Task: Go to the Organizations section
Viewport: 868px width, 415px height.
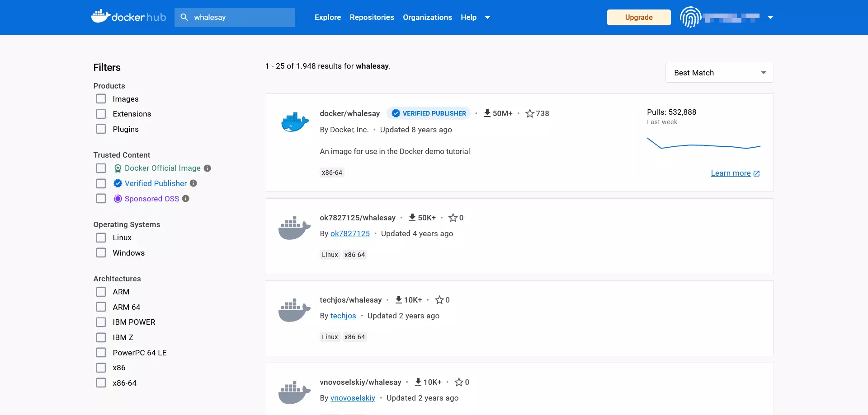Action: pos(427,17)
